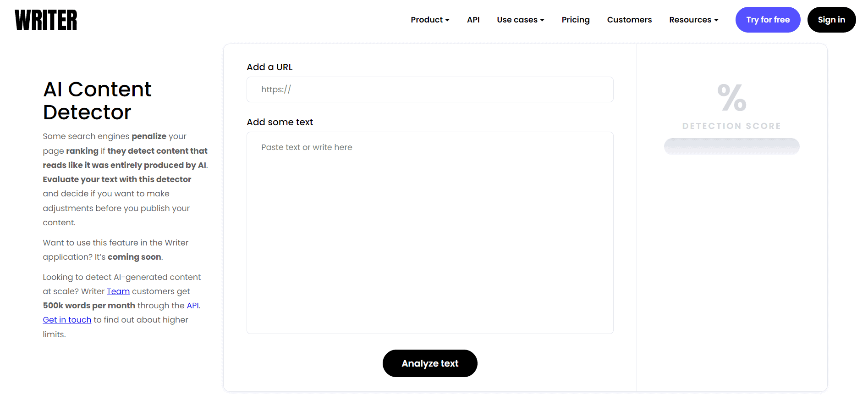Open the API nav item
868x401 pixels.
click(473, 20)
